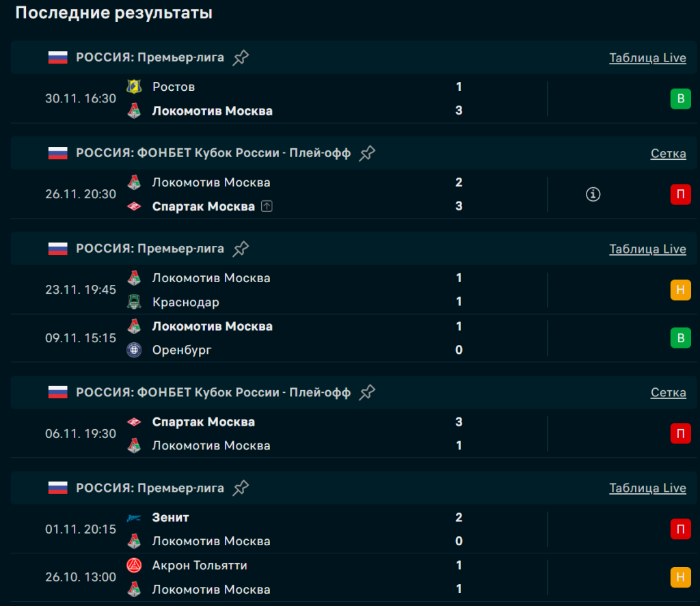This screenshot has height=606, width=700.
Task: Click red loss badge for Зенит match
Action: (680, 529)
